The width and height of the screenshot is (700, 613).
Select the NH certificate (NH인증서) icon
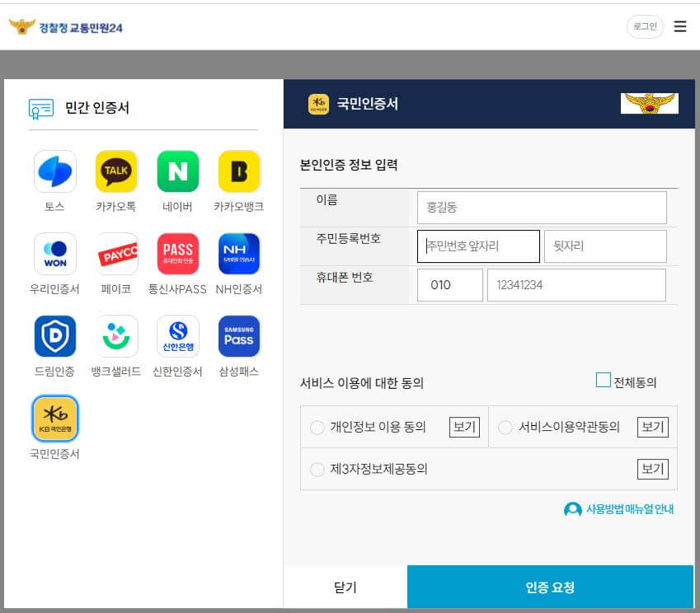(239, 254)
